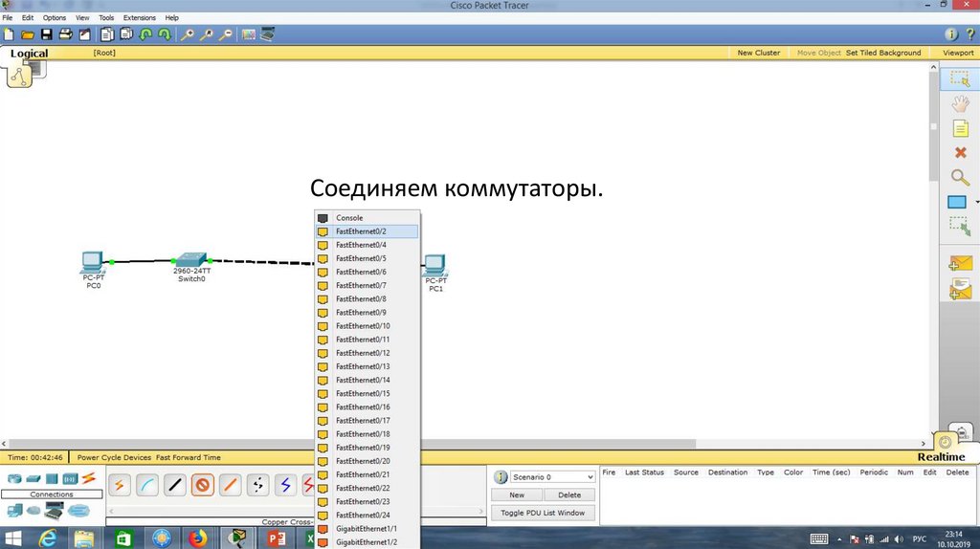Screen dimensions: 980x549
Task: Choose the red Delete tool
Action: [x=961, y=152]
